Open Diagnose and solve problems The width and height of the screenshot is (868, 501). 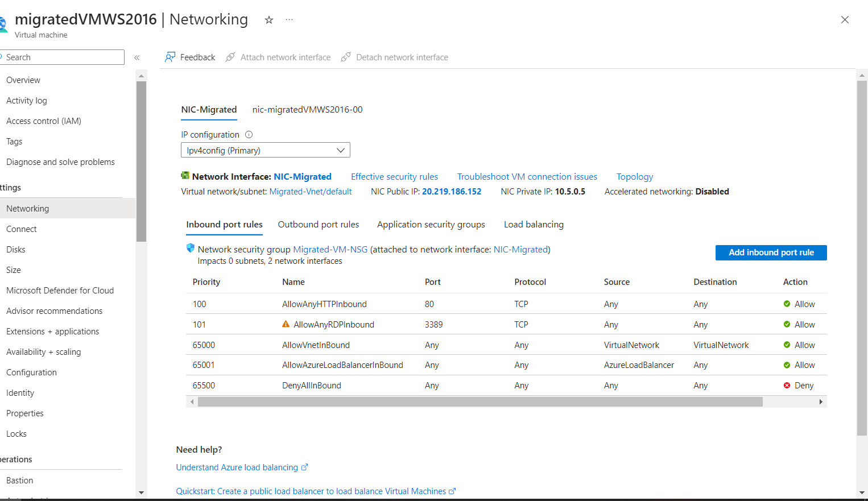point(60,162)
